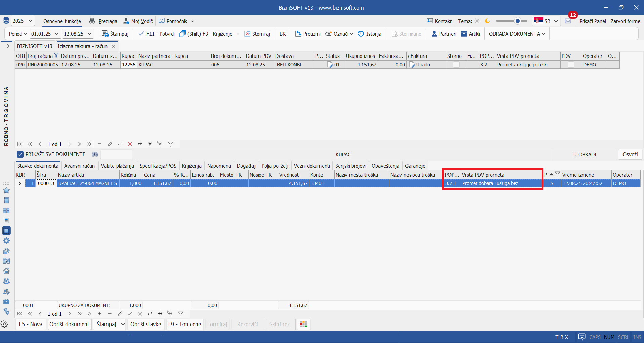Screen dimensions: 644x343
Task: Open Istorija history icon
Action: [361, 34]
